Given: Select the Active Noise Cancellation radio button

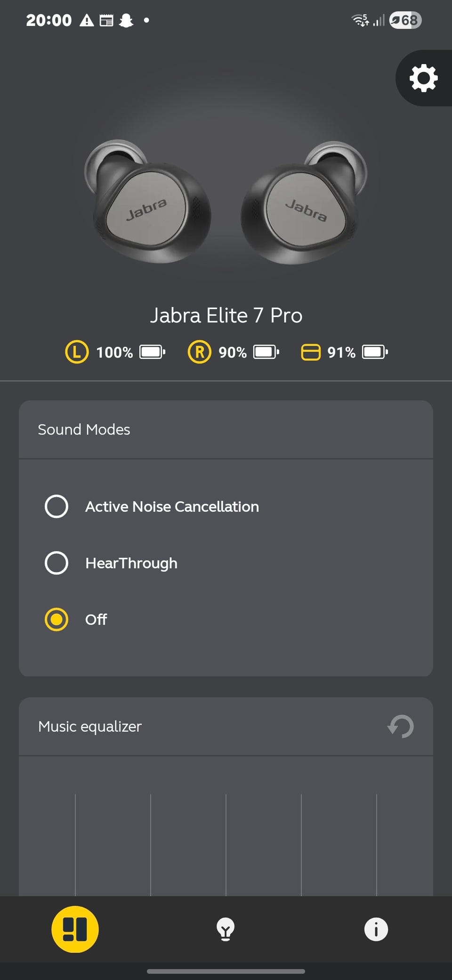Looking at the screenshot, I should click(56, 506).
